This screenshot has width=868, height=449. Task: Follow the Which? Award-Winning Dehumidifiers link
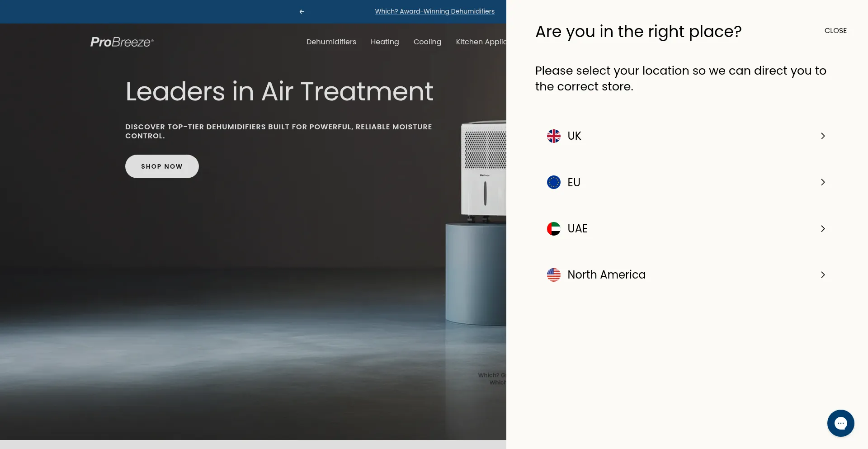click(434, 12)
